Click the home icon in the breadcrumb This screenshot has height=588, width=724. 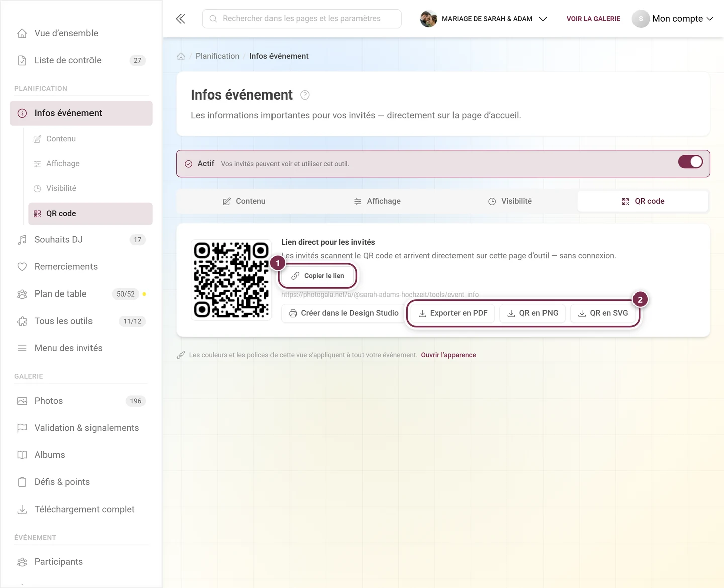[x=181, y=56]
